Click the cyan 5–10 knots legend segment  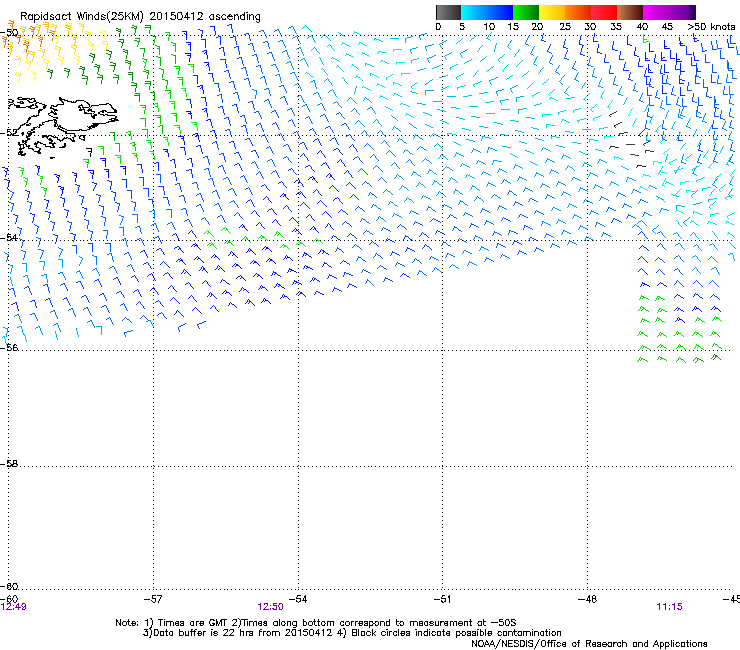click(473, 12)
